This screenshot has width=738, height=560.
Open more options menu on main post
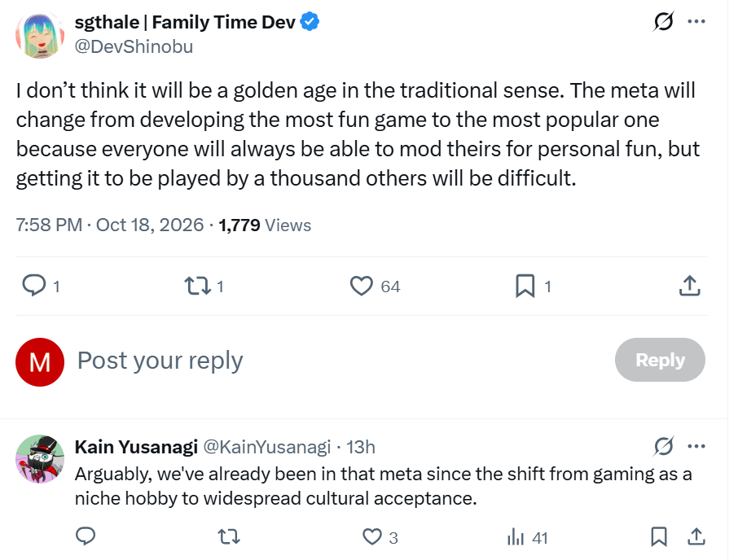[x=696, y=21]
